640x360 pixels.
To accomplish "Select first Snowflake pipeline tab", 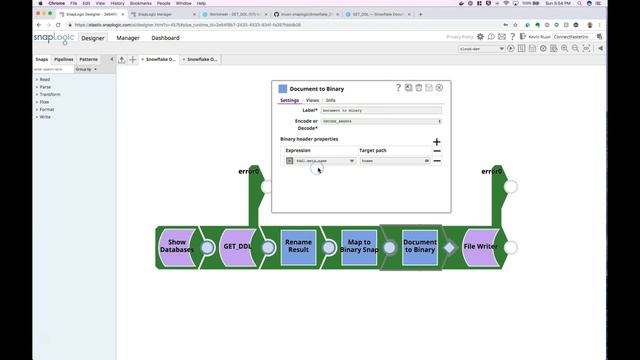I will (160, 60).
